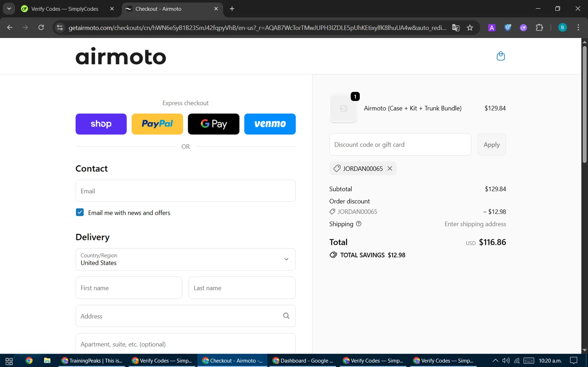588x367 pixels.
Task: Open the Chrome profile B avatar
Action: (563, 27)
